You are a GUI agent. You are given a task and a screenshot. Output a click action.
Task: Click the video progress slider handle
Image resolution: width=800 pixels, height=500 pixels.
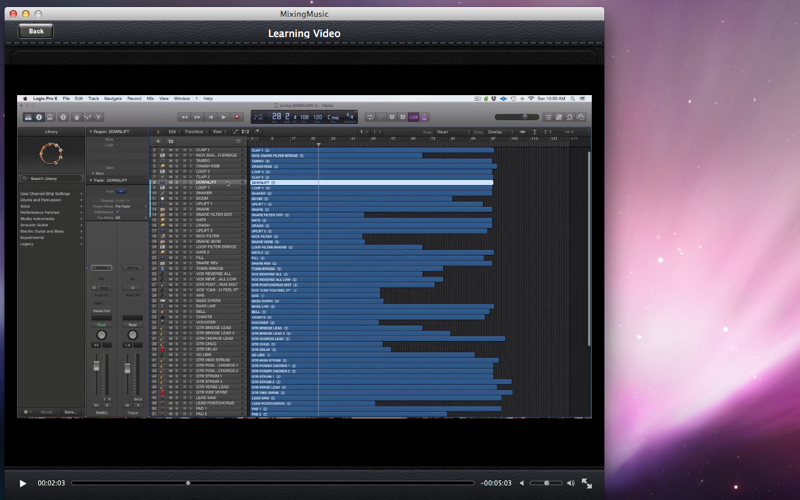188,483
